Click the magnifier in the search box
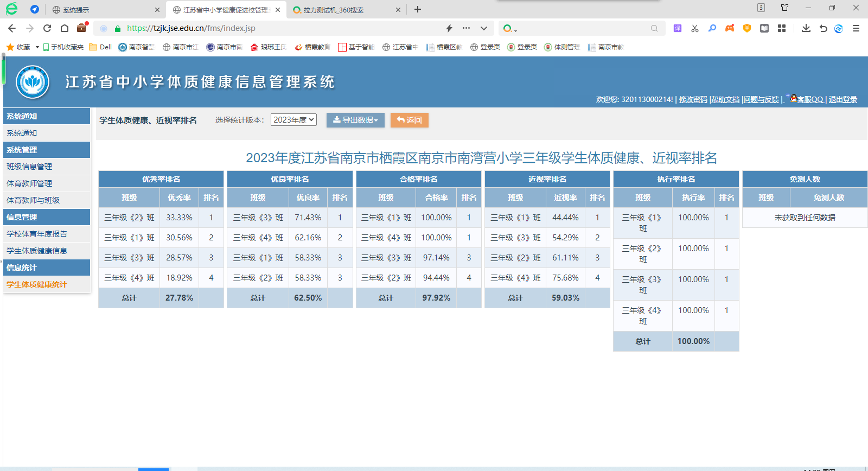 pos(654,28)
